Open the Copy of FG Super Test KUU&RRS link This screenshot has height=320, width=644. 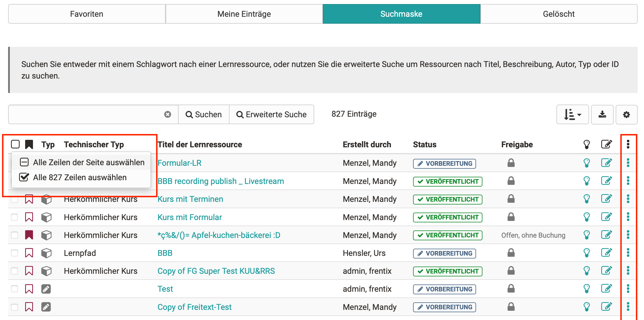tap(216, 271)
